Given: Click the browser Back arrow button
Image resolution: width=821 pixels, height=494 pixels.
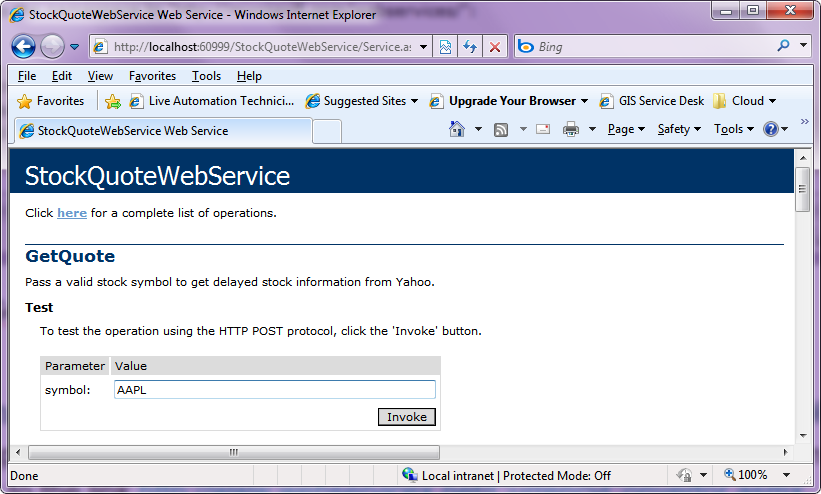Looking at the screenshot, I should [x=23, y=47].
